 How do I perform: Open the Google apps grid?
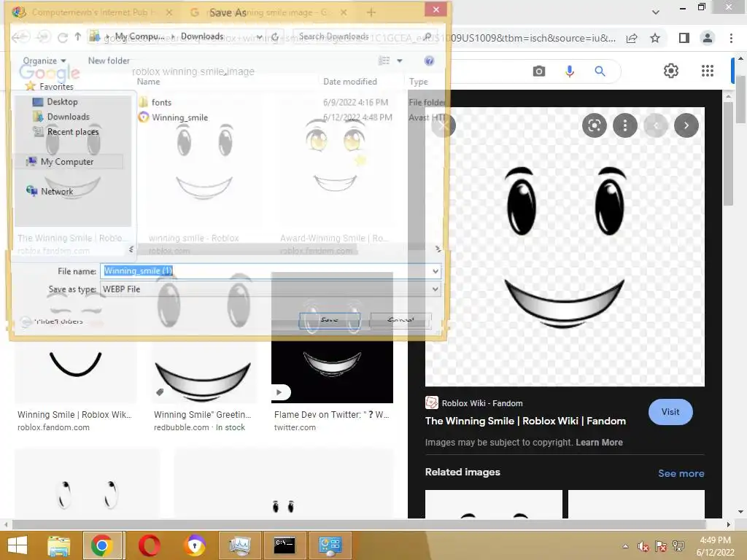point(708,71)
